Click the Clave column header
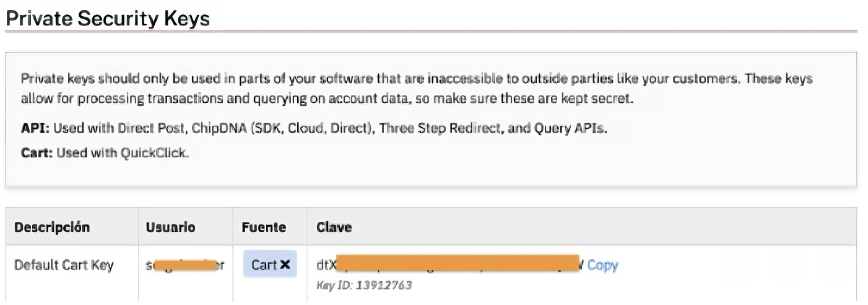868x305 pixels. tap(334, 228)
